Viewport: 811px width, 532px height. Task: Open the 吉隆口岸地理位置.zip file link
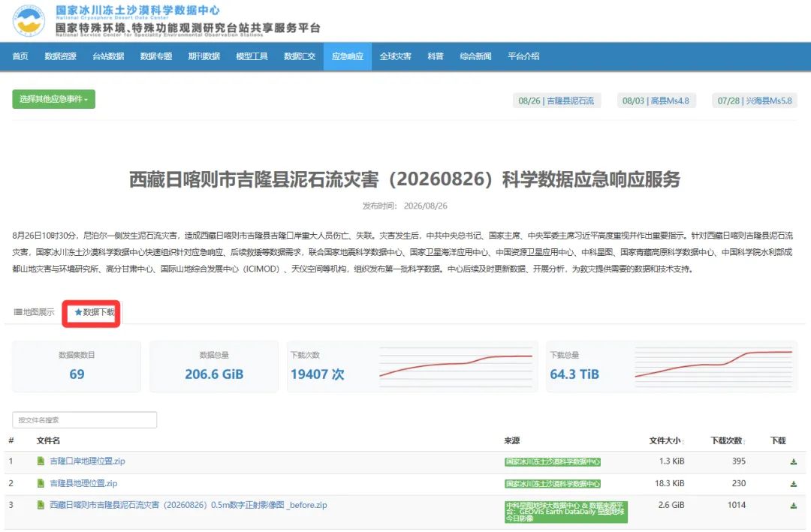[87, 461]
